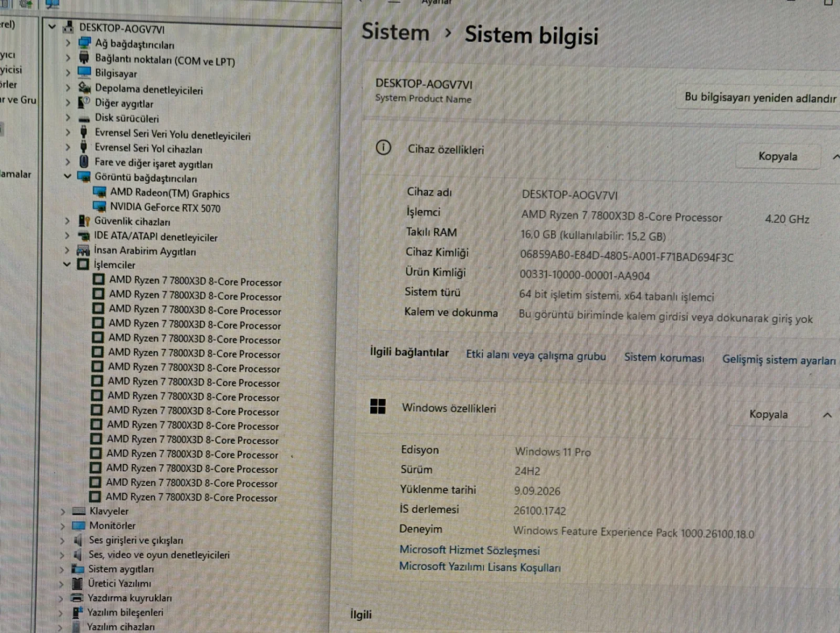Click Bu bilgisayarı yeniden adlandır button
840x633 pixels.
click(x=760, y=97)
